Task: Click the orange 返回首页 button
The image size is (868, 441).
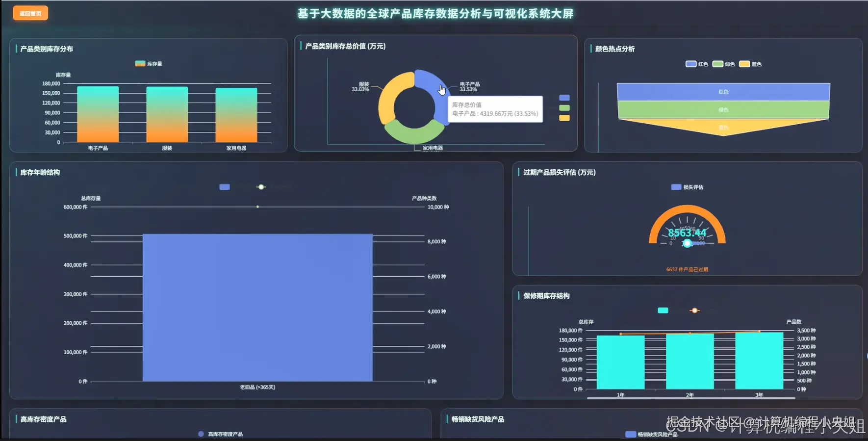Action: [x=30, y=13]
